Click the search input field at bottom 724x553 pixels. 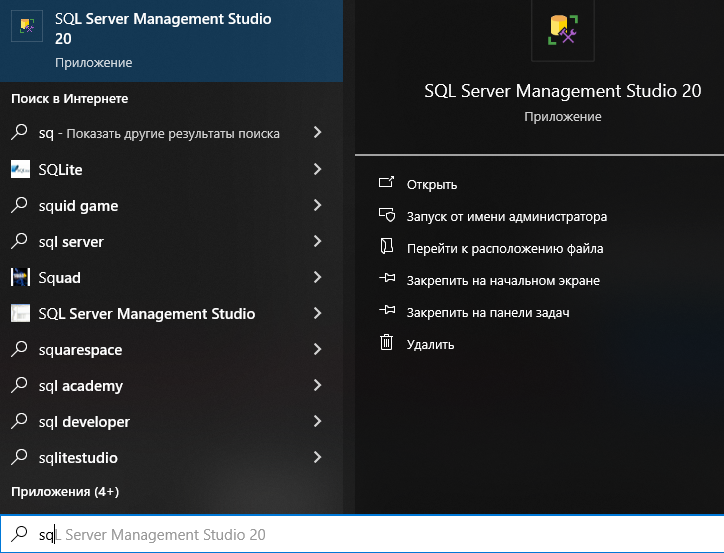pos(360,535)
